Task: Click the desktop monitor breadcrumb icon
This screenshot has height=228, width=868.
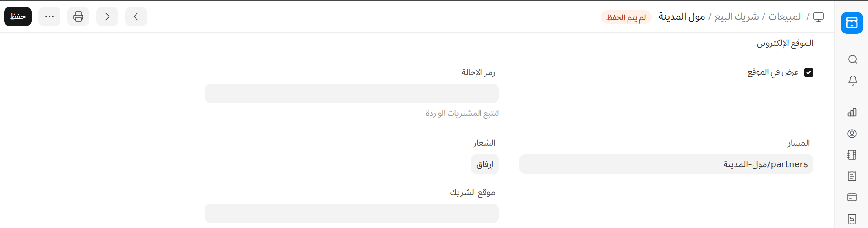Action: coord(819,17)
